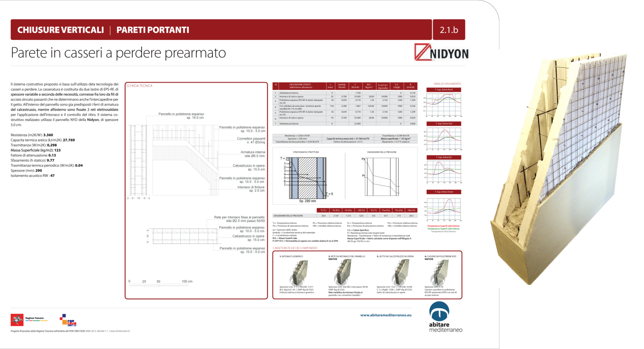Click the Estiva Est temperature graph
The width and height of the screenshot is (644, 349).
(443, 173)
